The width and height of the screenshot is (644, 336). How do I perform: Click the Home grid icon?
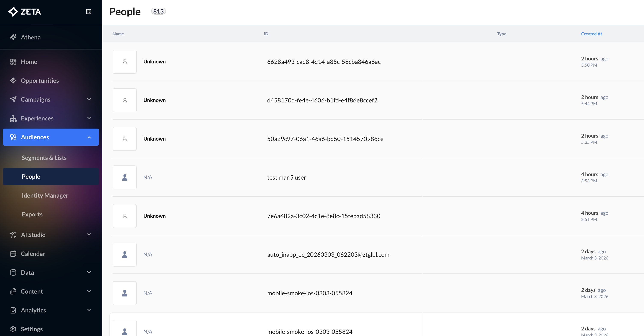pyautogui.click(x=13, y=62)
